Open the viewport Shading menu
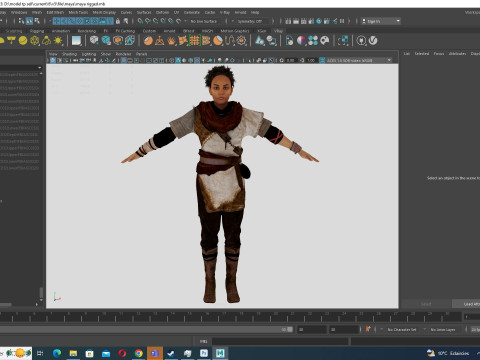Image resolution: width=480 pixels, height=360 pixels. [69, 54]
